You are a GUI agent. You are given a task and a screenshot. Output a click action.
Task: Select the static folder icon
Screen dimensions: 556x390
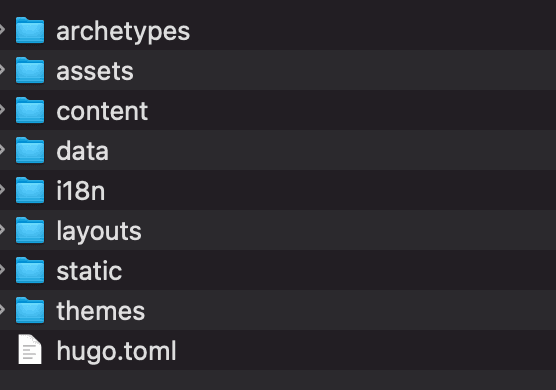(x=30, y=271)
